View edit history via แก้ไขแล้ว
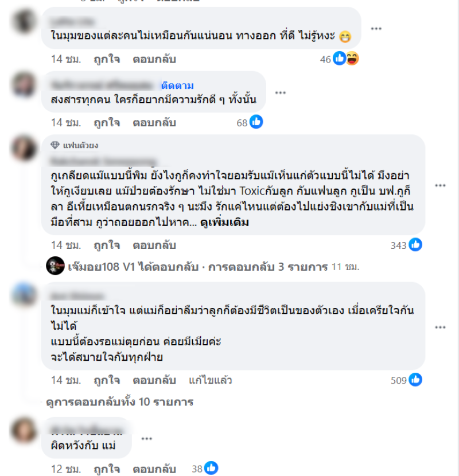Viewport: 459px width, 476px height. pos(211,380)
